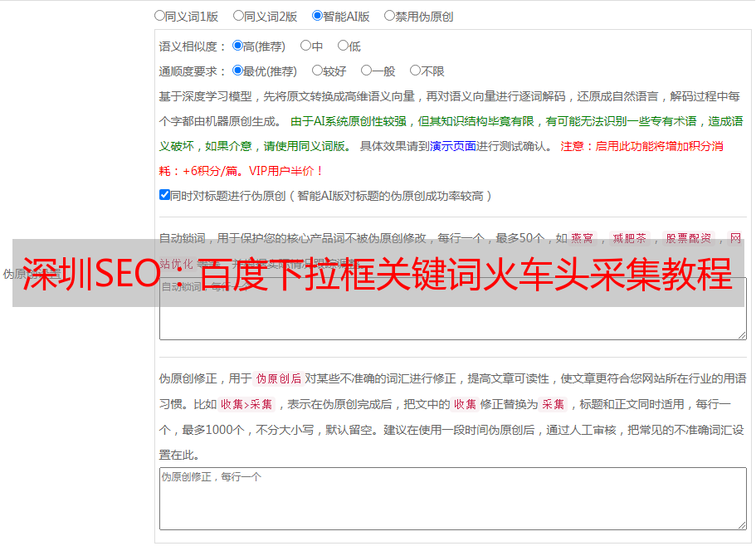This screenshot has width=756, height=546.
Task: Set 通顺度要求 to 最优(推荐)
Action: point(237,71)
